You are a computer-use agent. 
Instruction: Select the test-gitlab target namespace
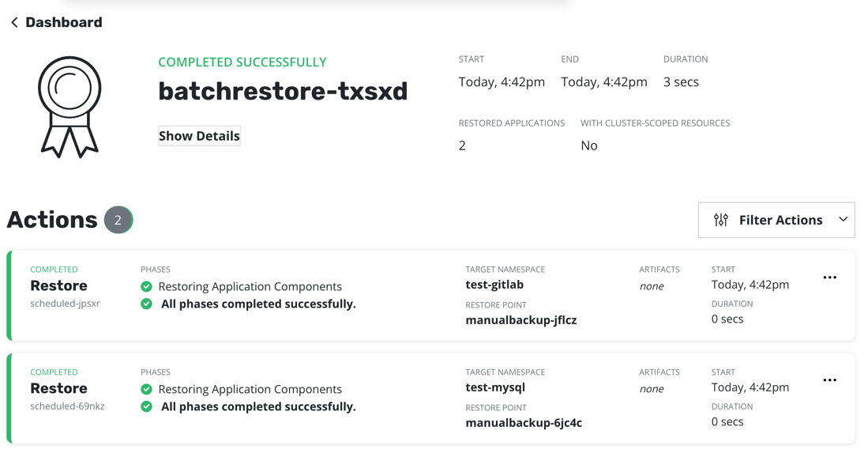point(494,285)
